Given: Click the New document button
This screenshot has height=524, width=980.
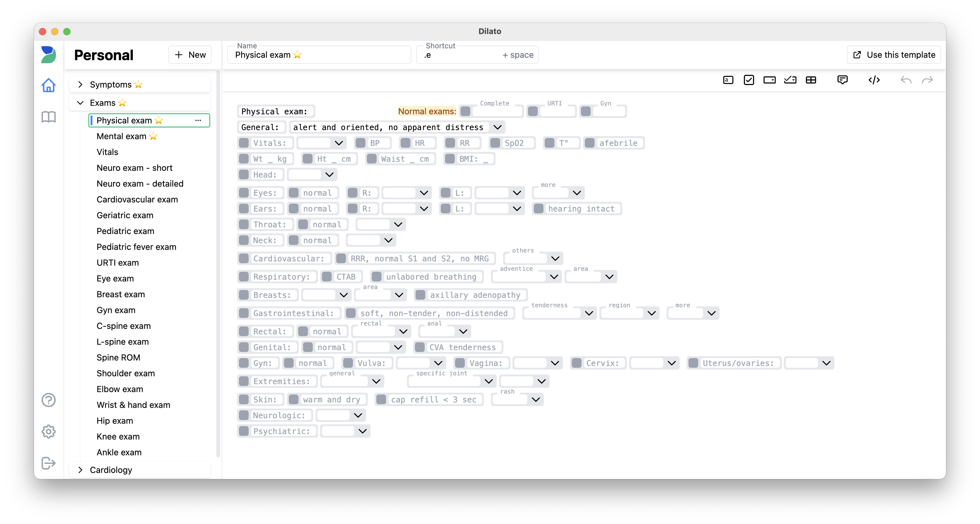Looking at the screenshot, I should [x=190, y=54].
